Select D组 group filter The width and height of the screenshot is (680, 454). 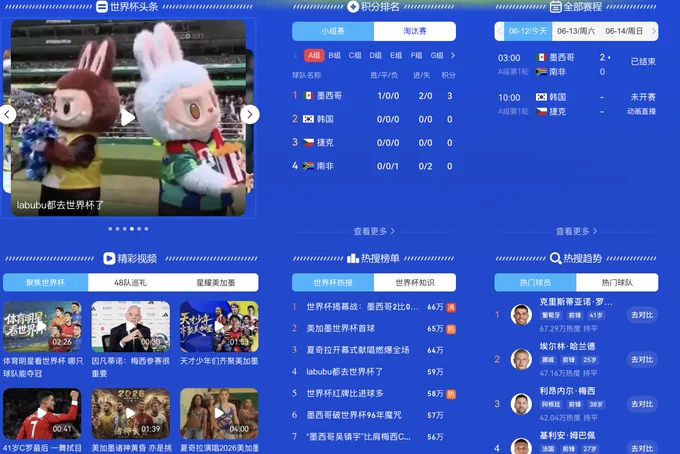[375, 56]
